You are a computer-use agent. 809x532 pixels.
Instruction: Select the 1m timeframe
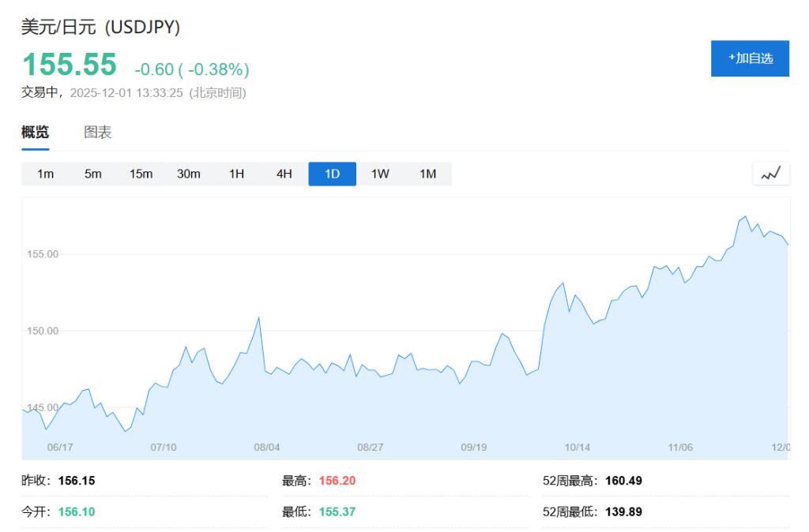pyautogui.click(x=46, y=174)
